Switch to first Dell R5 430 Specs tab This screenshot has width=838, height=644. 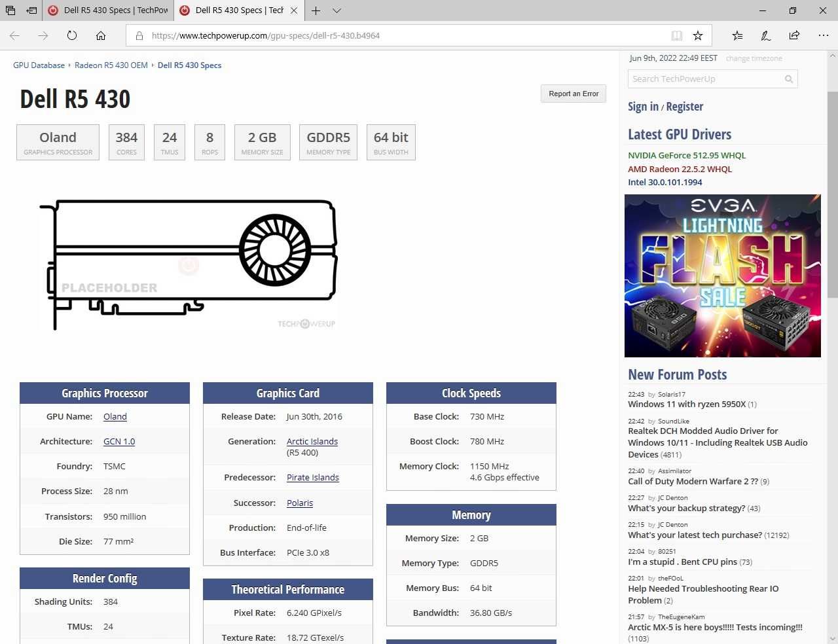pos(108,10)
